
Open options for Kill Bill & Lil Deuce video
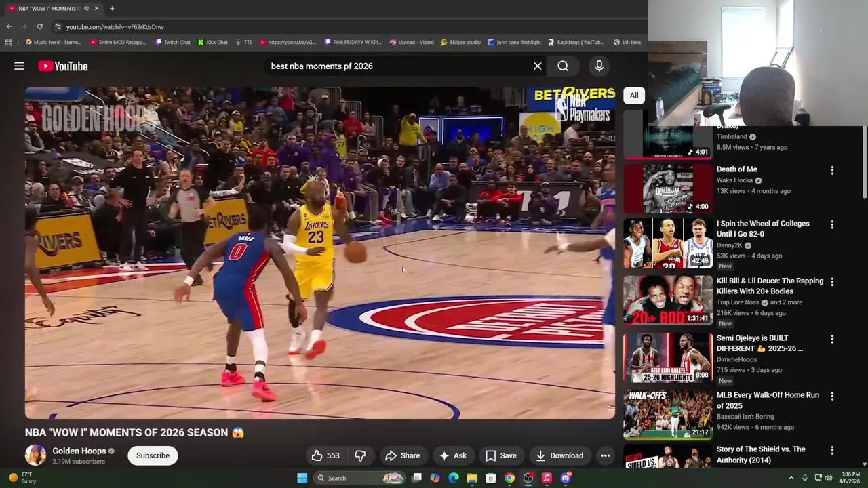pos(832,282)
